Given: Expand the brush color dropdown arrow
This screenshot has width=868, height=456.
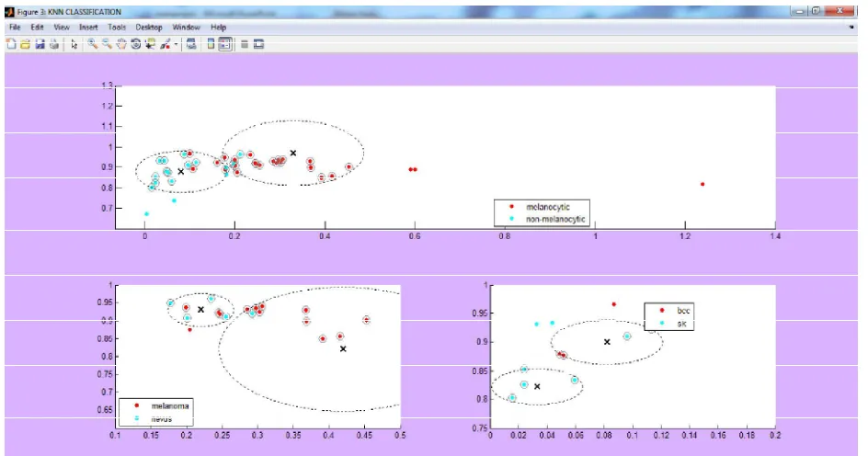Looking at the screenshot, I should 176,44.
